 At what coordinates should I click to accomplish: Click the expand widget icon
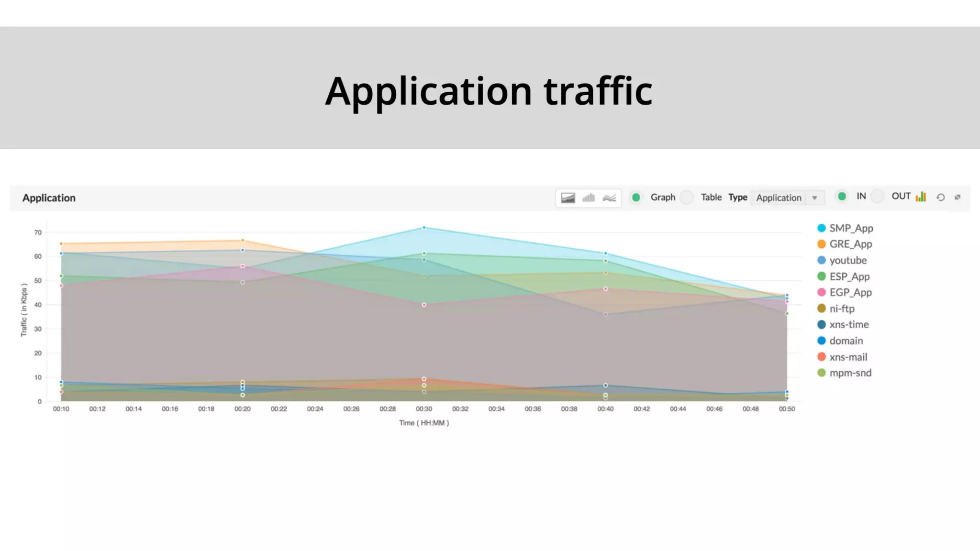958,197
